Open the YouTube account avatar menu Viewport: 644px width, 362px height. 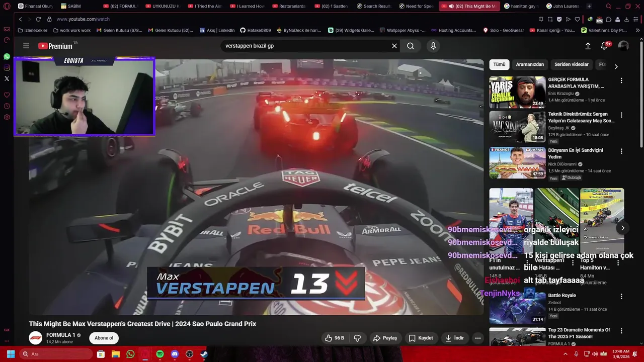pyautogui.click(x=623, y=46)
